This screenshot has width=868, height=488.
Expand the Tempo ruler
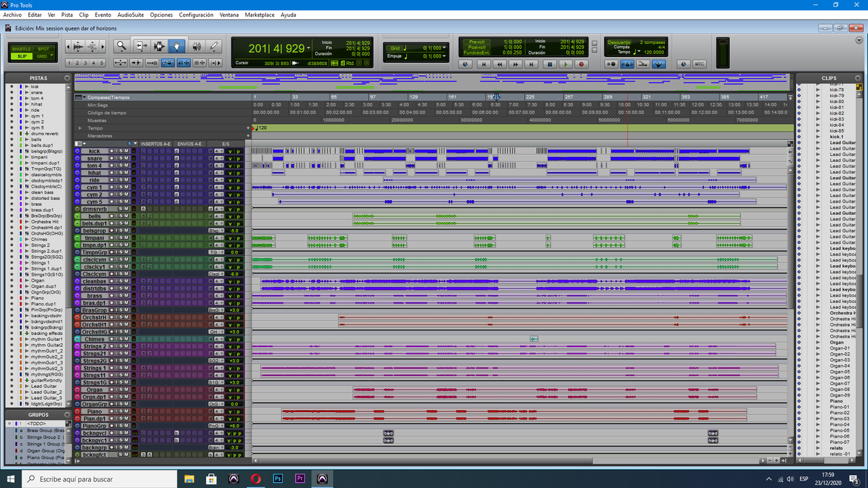[80, 128]
